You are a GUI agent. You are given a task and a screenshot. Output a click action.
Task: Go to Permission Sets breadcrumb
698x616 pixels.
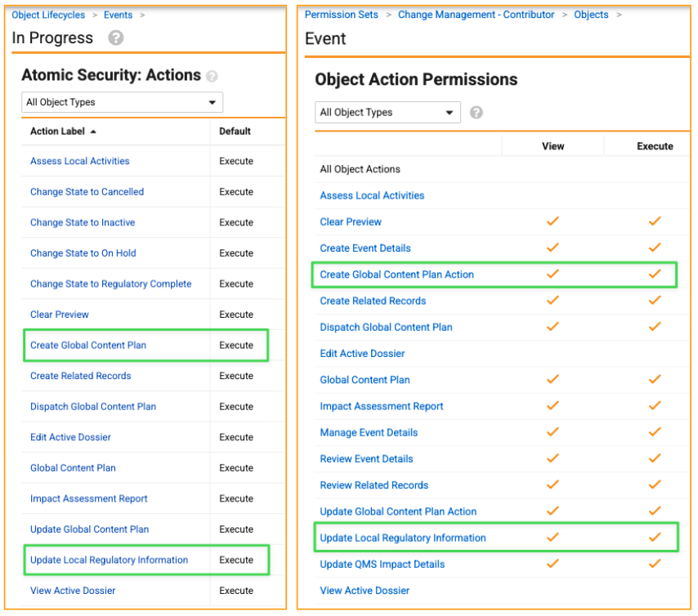(x=341, y=15)
